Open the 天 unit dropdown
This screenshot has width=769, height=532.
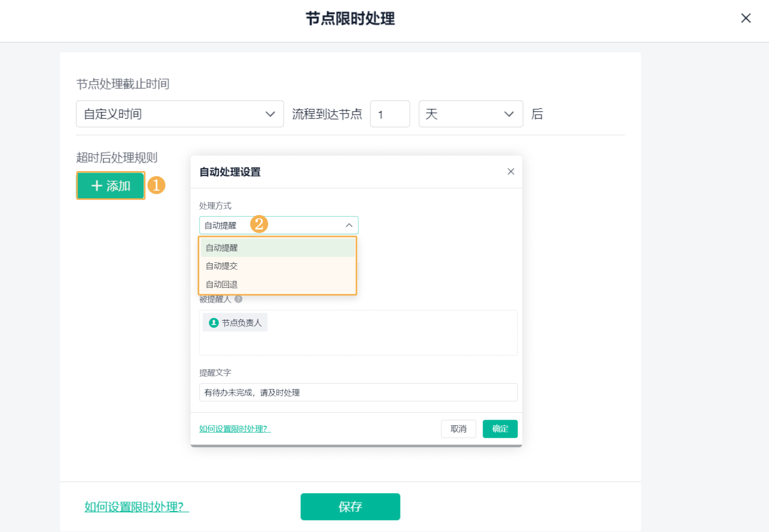[x=470, y=114]
